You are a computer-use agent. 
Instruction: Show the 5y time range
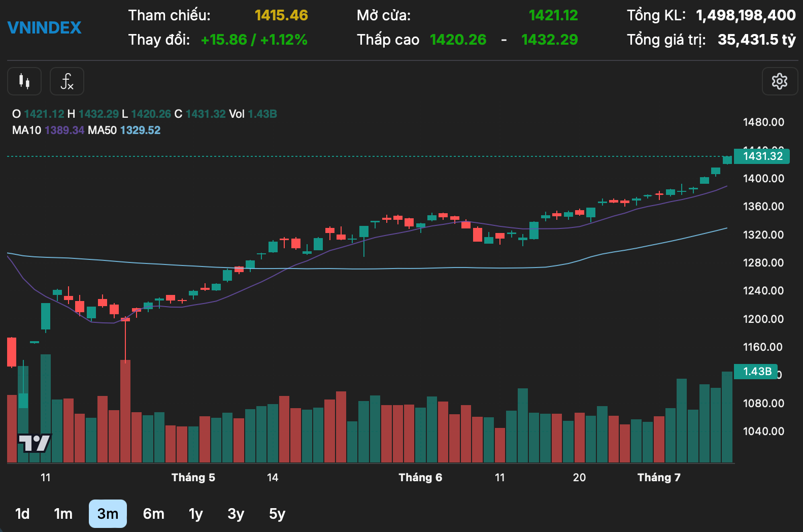[x=277, y=514]
